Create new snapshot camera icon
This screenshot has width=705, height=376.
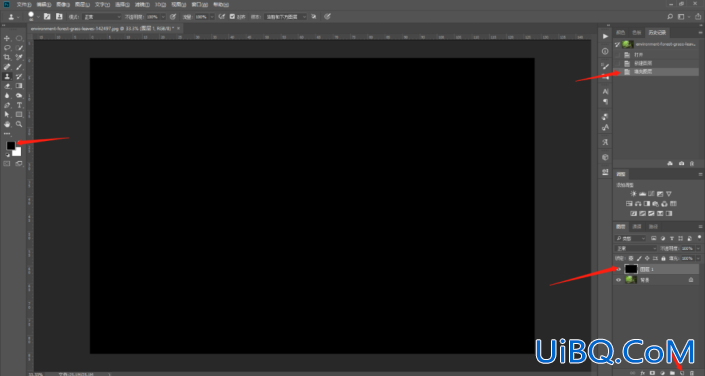click(681, 163)
